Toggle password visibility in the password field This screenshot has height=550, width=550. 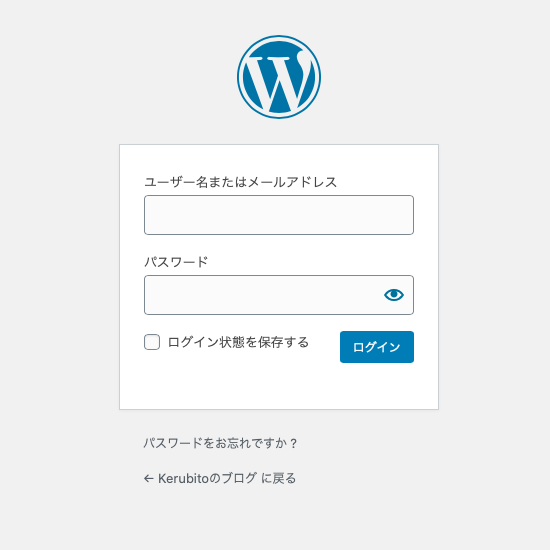394,295
